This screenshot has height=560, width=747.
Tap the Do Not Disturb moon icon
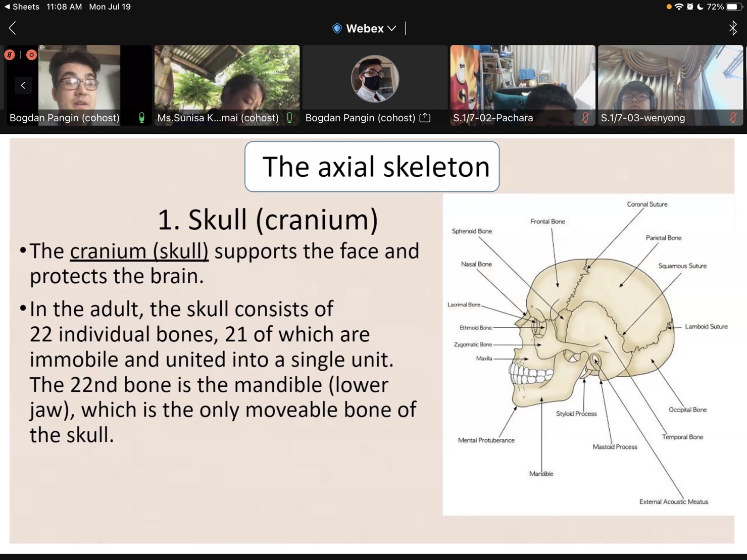tap(700, 7)
